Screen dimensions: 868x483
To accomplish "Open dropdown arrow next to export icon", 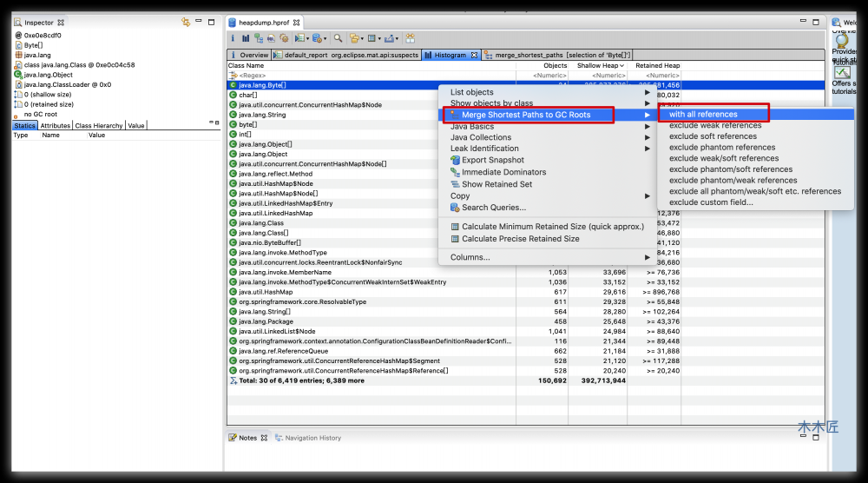I will [x=397, y=39].
